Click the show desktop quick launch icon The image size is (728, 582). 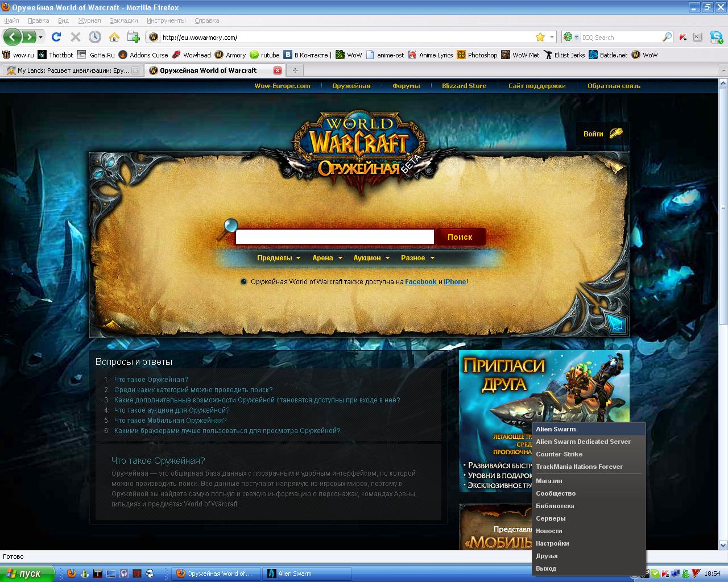(x=110, y=573)
